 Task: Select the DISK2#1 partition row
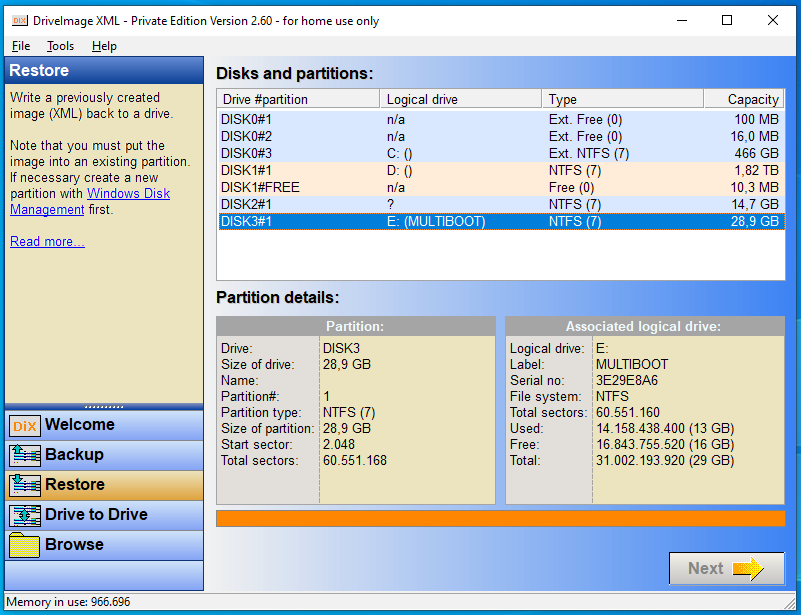pyautogui.click(x=502, y=204)
